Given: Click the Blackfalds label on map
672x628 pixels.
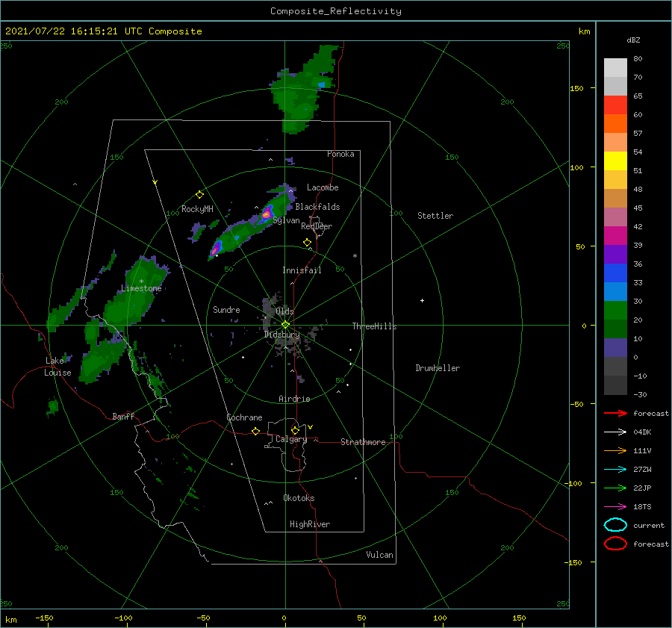Looking at the screenshot, I should click(317, 207).
